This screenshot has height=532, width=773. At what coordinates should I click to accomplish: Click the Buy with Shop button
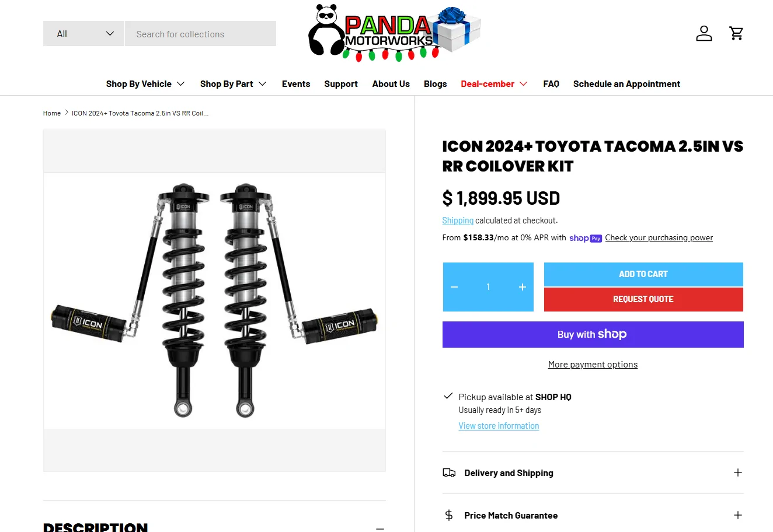coord(593,334)
